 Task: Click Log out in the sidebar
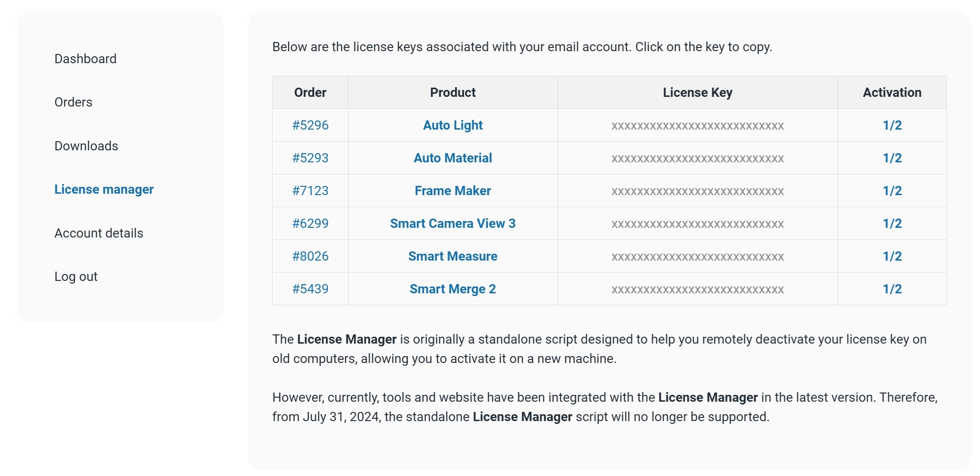76,276
